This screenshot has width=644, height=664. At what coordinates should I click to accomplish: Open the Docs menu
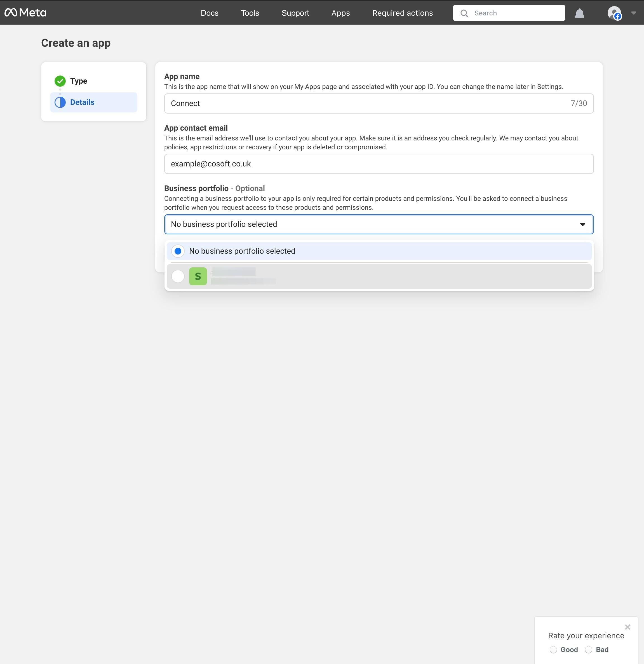[209, 13]
